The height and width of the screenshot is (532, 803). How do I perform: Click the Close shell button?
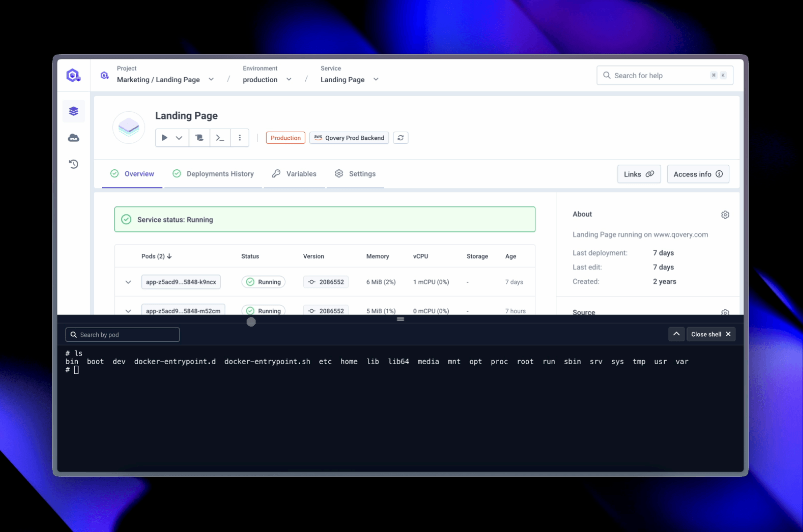tap(711, 334)
